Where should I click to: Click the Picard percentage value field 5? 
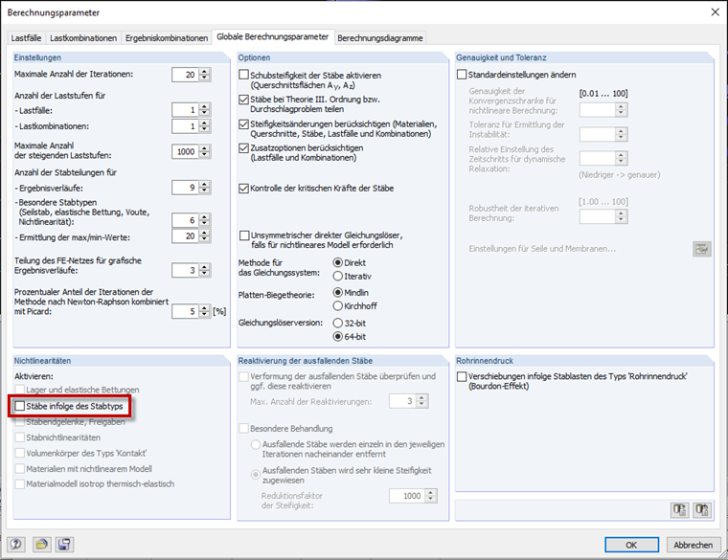(185, 311)
